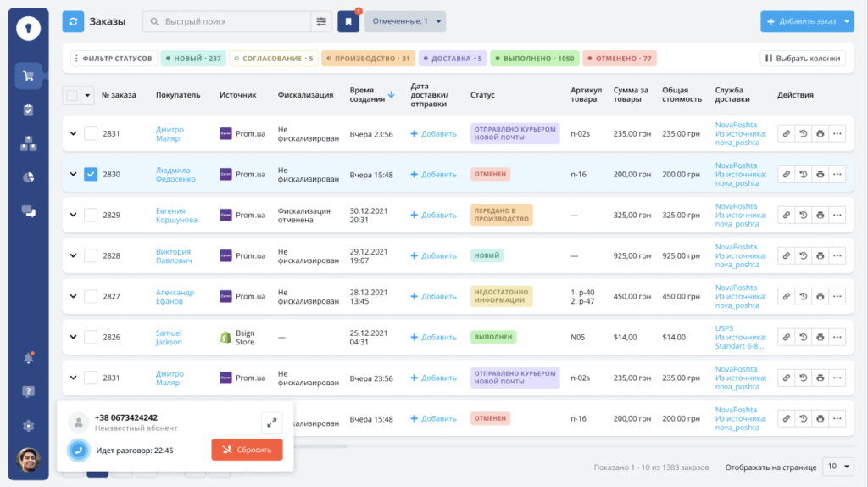868x487 pixels.
Task: Open more actions menu for order 2826
Action: click(837, 337)
